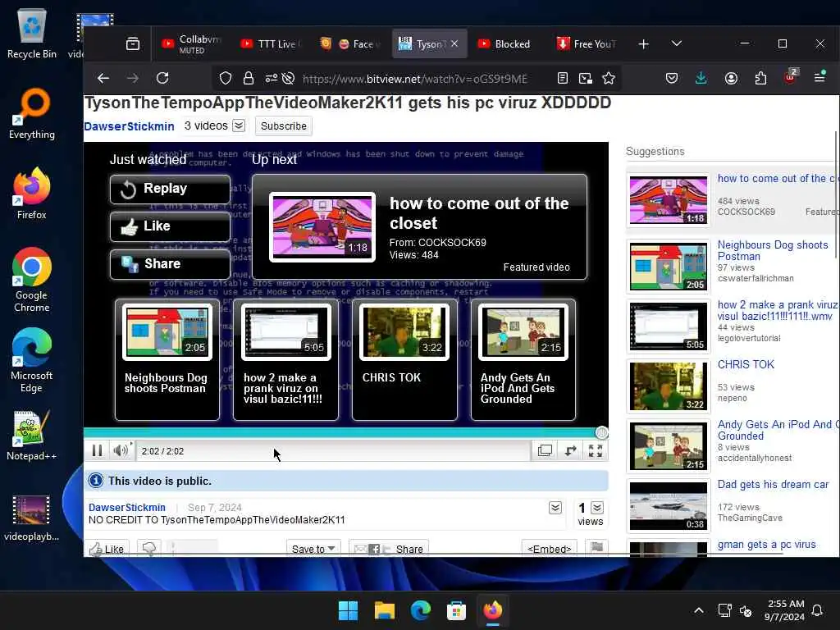Open the extensions puzzle icon

coord(760,78)
